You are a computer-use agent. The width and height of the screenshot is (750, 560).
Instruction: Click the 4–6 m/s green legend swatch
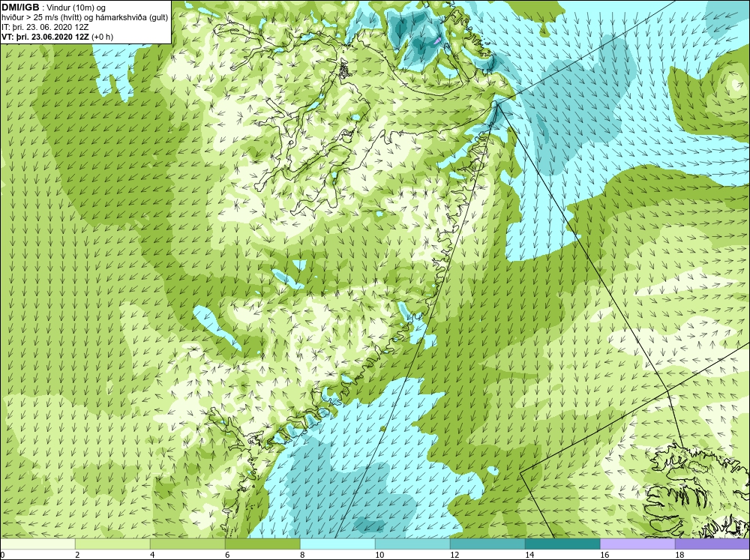click(x=187, y=544)
